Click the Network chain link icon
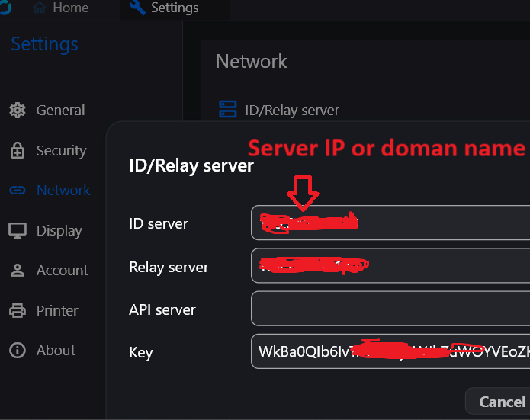Image resolution: width=530 pixels, height=420 pixels. tap(18, 191)
